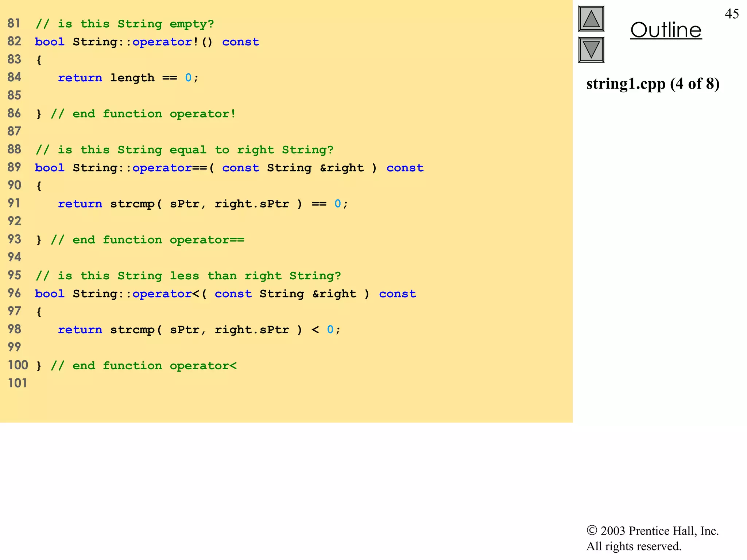Screen dimensions: 747x560
Task: Click 'return length == 0;' statement
Action: (x=128, y=78)
